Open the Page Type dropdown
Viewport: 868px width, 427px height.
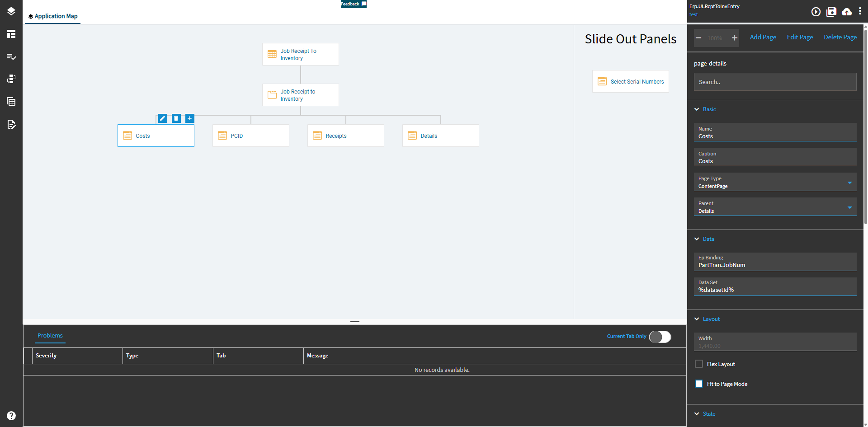point(849,182)
